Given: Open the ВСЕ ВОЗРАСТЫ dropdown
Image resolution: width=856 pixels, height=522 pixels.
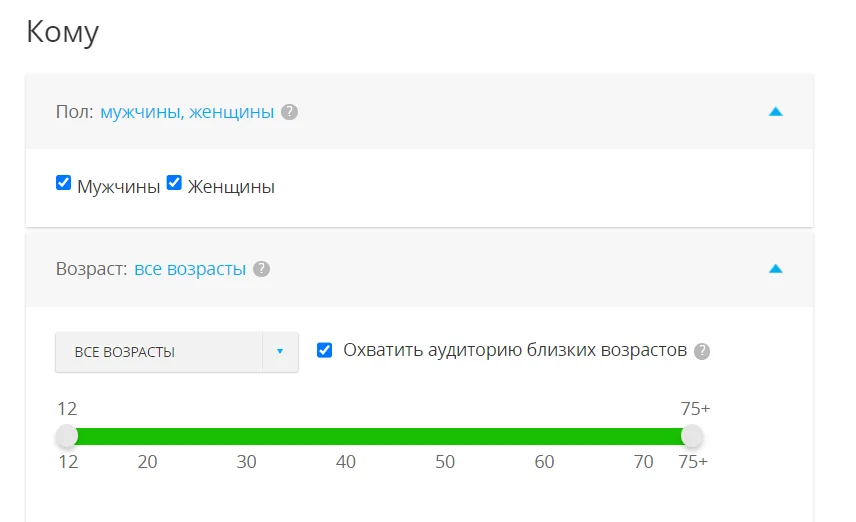Looking at the screenshot, I should click(x=159, y=352).
